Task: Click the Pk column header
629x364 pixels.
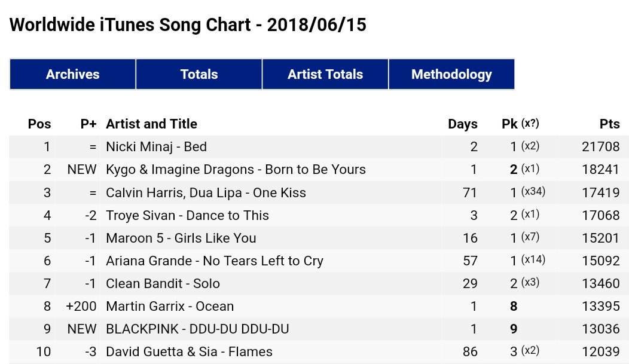Action: click(509, 124)
